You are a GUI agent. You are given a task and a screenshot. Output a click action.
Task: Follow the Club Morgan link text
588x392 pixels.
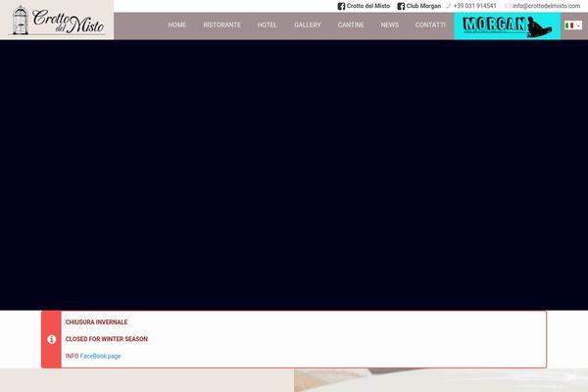coord(423,6)
